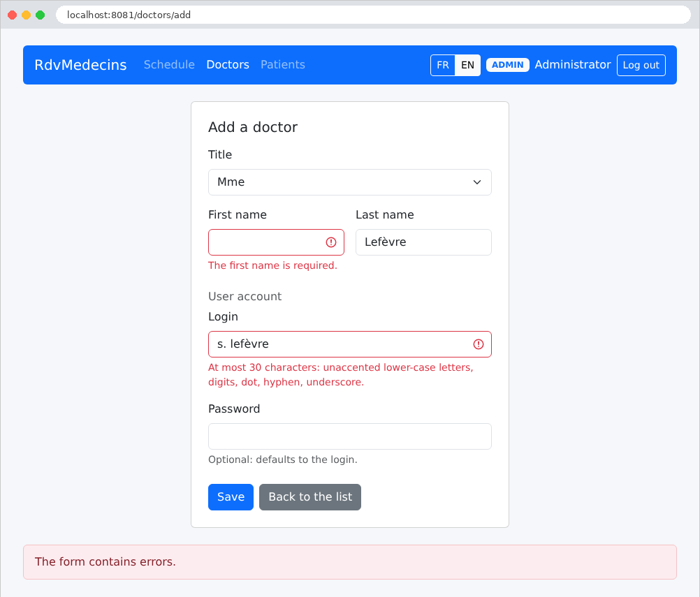The image size is (700, 597).
Task: Focus the Password input field
Action: (349, 436)
